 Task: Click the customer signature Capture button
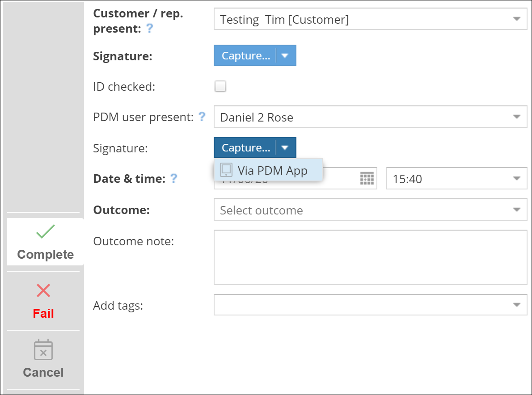pos(245,56)
